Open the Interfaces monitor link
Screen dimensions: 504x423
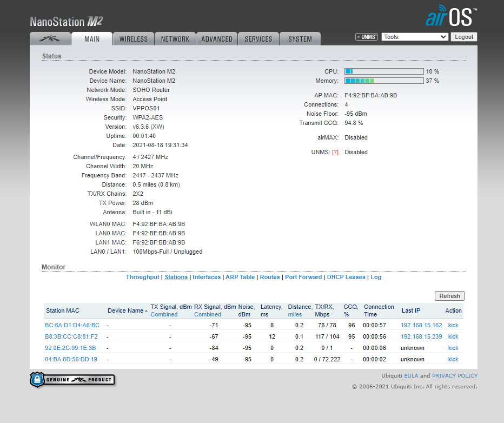207,277
